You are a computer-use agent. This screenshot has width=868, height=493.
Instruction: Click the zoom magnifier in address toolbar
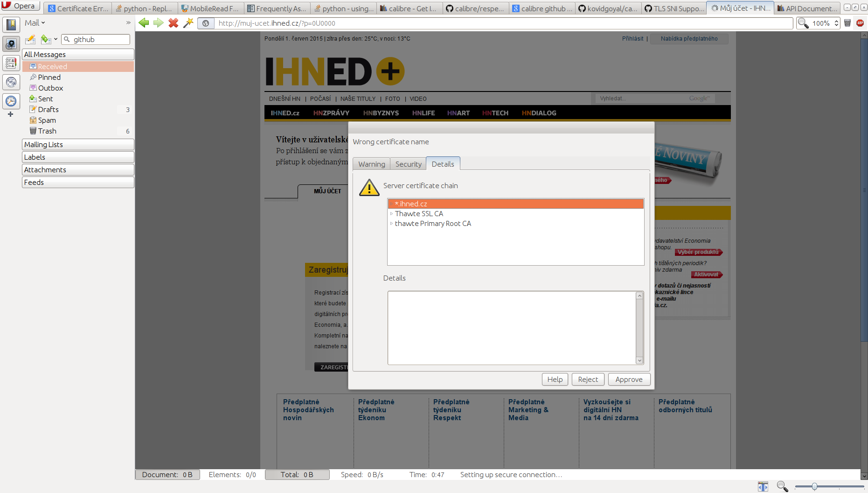(803, 23)
